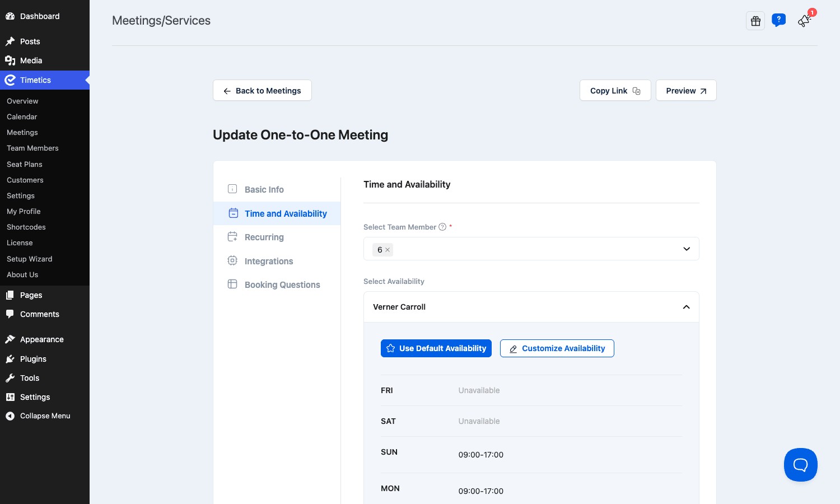This screenshot has height=504, width=840.
Task: Switch to Basic Info tab
Action: click(x=277, y=189)
